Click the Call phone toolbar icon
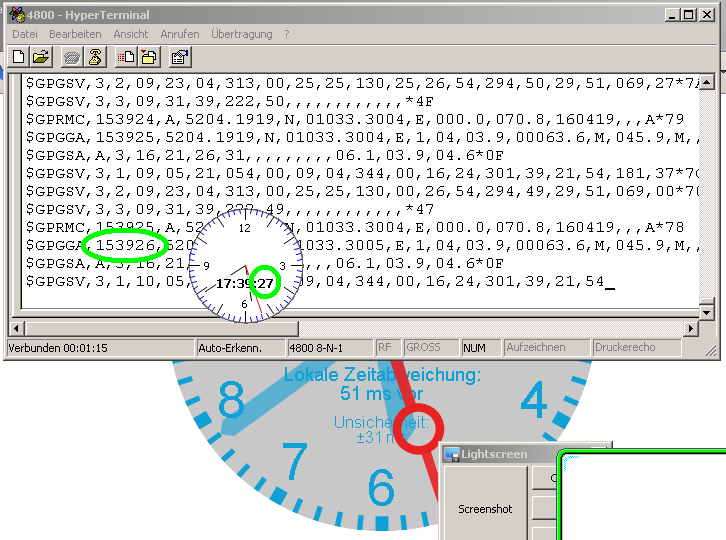 pos(72,57)
